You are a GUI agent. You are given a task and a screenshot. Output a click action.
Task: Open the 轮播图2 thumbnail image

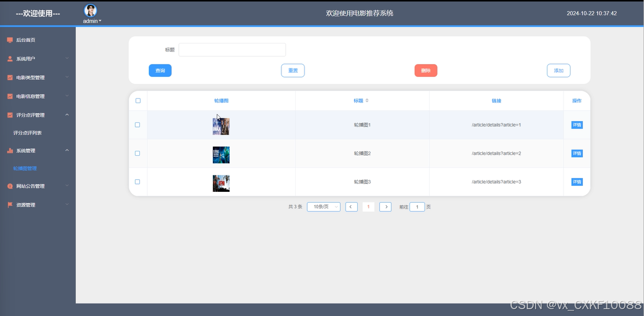(x=221, y=155)
